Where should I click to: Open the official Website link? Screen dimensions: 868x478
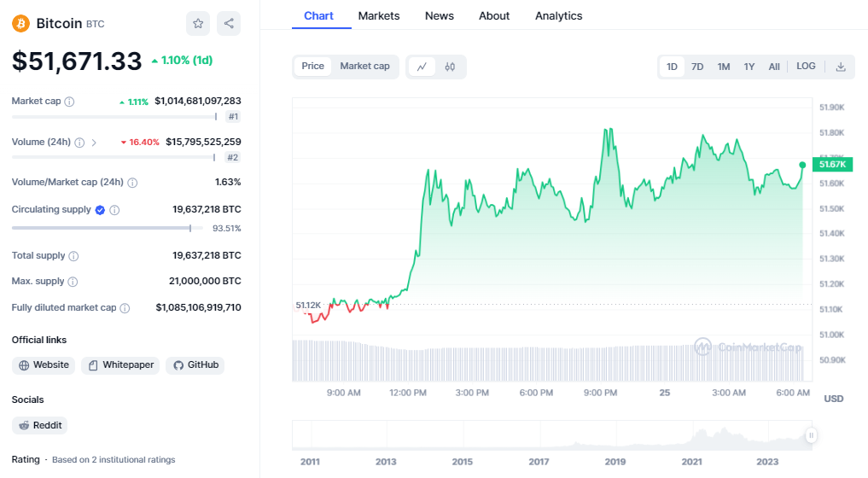44,365
